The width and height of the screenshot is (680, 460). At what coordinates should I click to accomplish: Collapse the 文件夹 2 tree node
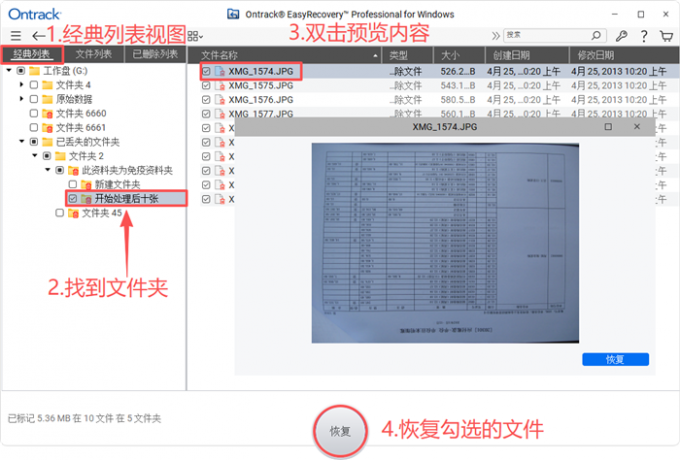[35, 156]
